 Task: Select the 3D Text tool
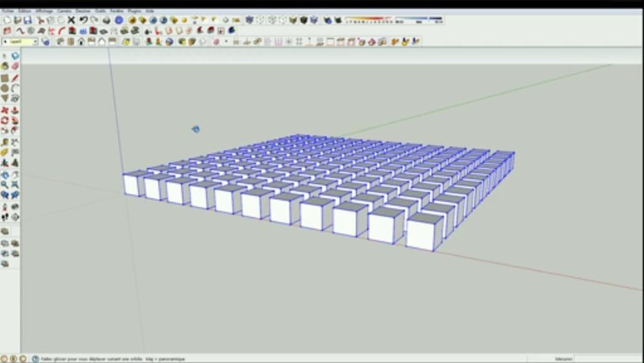click(x=15, y=163)
